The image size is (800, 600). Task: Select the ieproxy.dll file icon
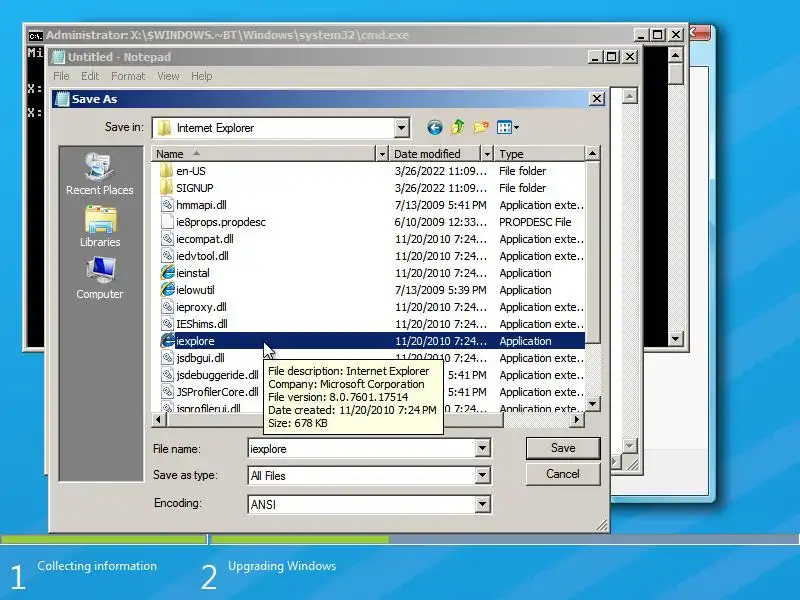click(167, 307)
